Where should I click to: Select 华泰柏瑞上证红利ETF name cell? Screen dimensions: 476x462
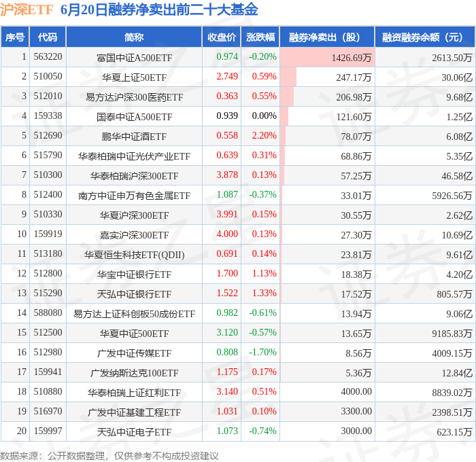point(134,393)
